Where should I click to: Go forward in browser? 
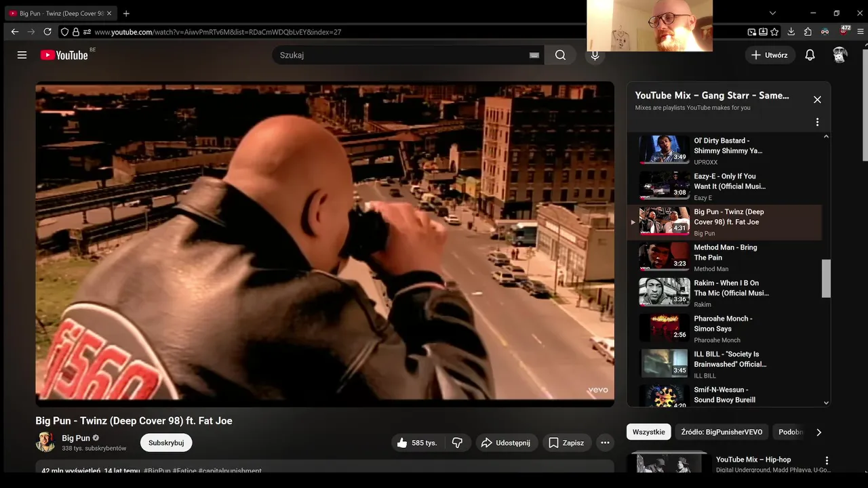pyautogui.click(x=31, y=32)
